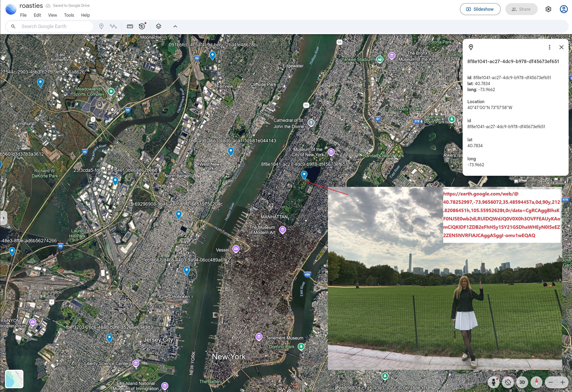Open the map layers icon
572x392 pixels.
coord(159,26)
